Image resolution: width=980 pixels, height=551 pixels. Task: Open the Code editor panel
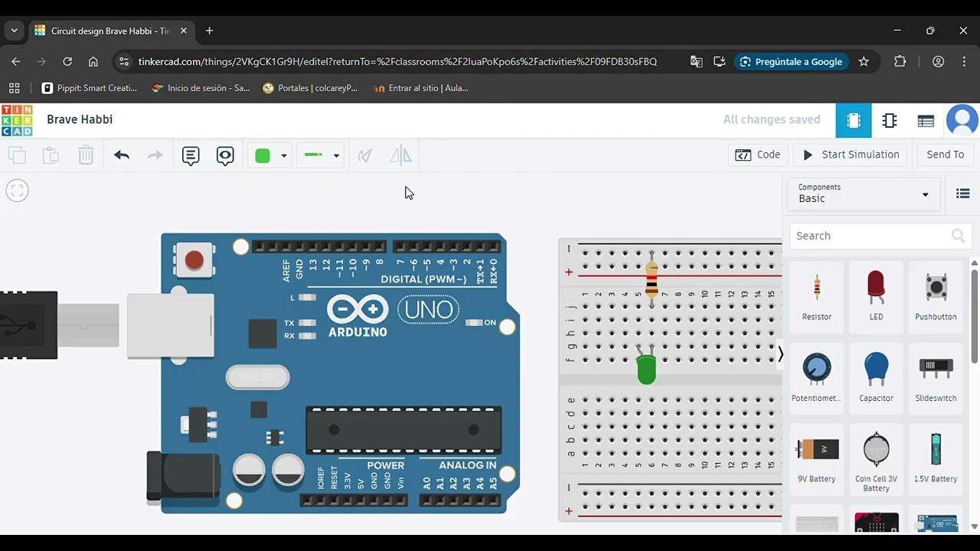click(x=758, y=155)
